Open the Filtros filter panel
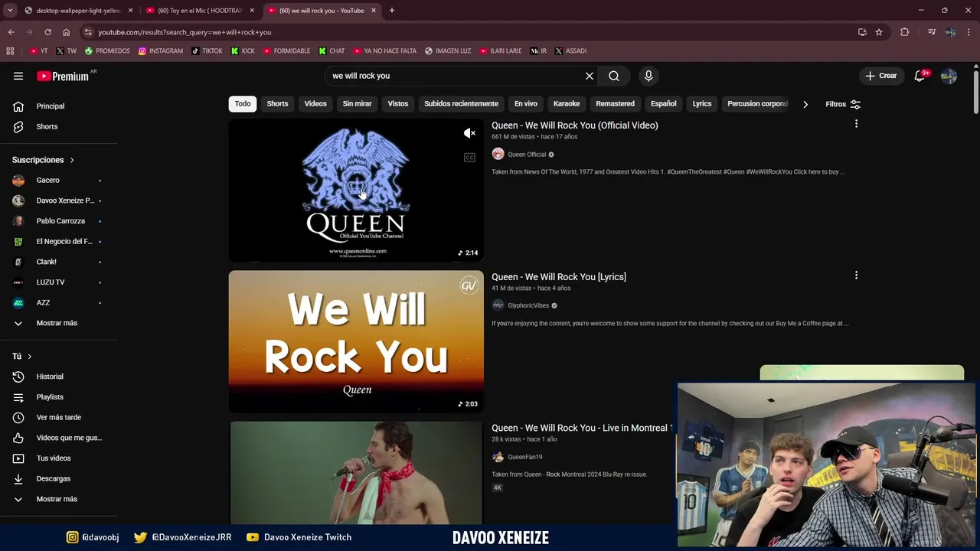 tap(843, 104)
